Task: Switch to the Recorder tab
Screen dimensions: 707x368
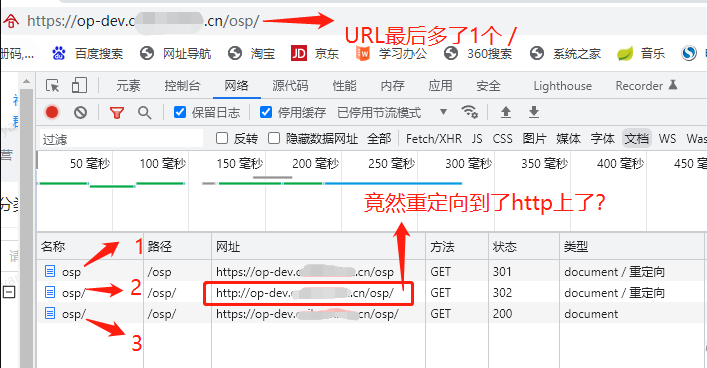Action: click(646, 86)
